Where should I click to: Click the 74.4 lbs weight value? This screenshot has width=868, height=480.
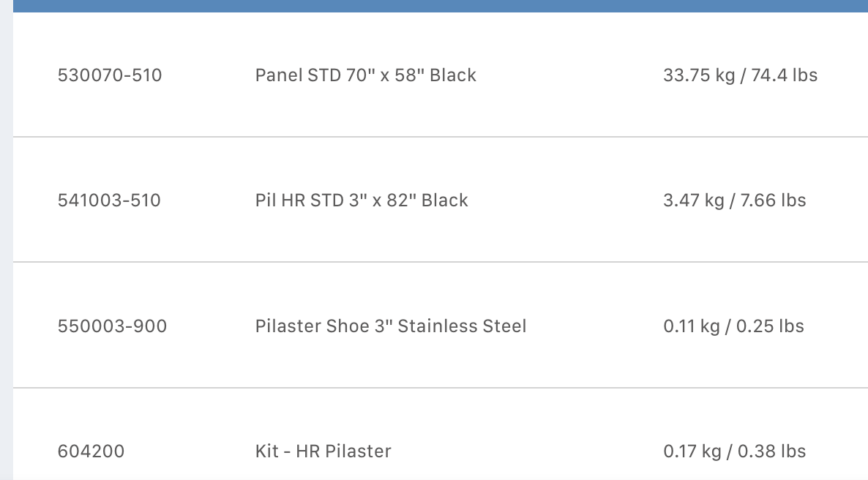(x=784, y=75)
